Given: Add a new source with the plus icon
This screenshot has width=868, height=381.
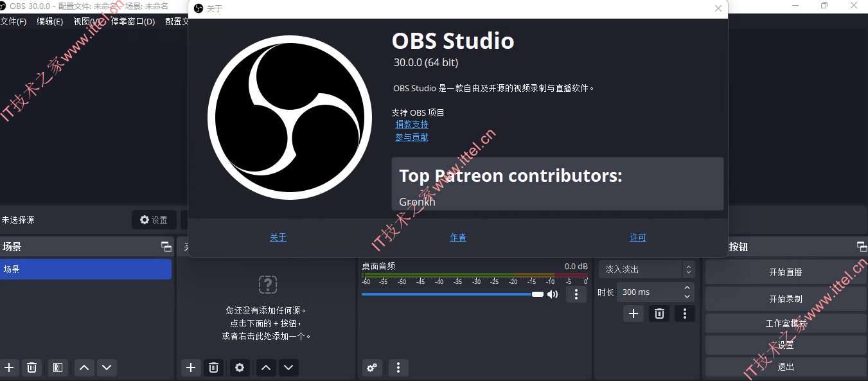Looking at the screenshot, I should 191,368.
